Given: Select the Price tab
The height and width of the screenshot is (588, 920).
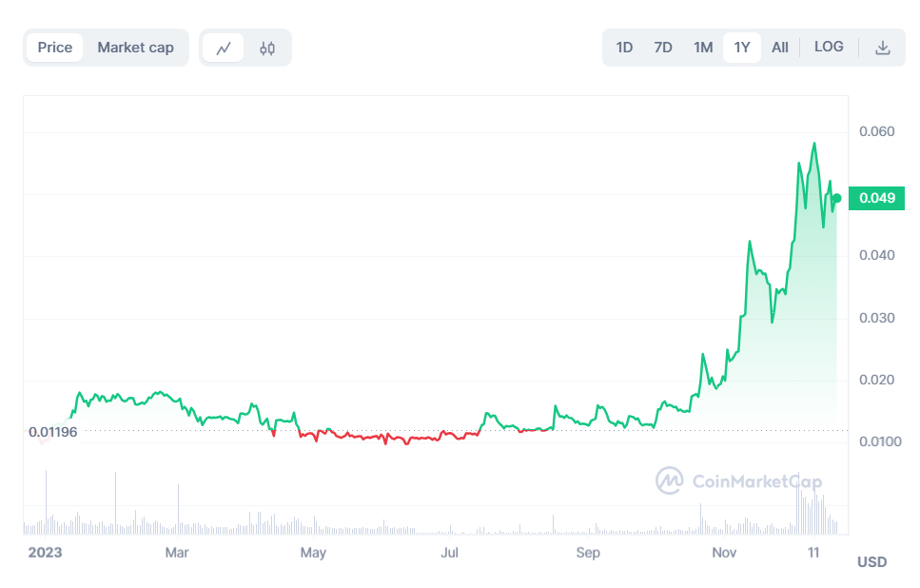Looking at the screenshot, I should click(55, 48).
